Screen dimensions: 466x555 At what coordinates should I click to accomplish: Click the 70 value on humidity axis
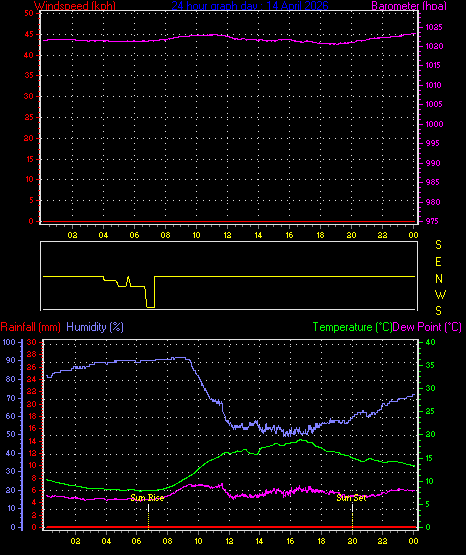click(11, 399)
